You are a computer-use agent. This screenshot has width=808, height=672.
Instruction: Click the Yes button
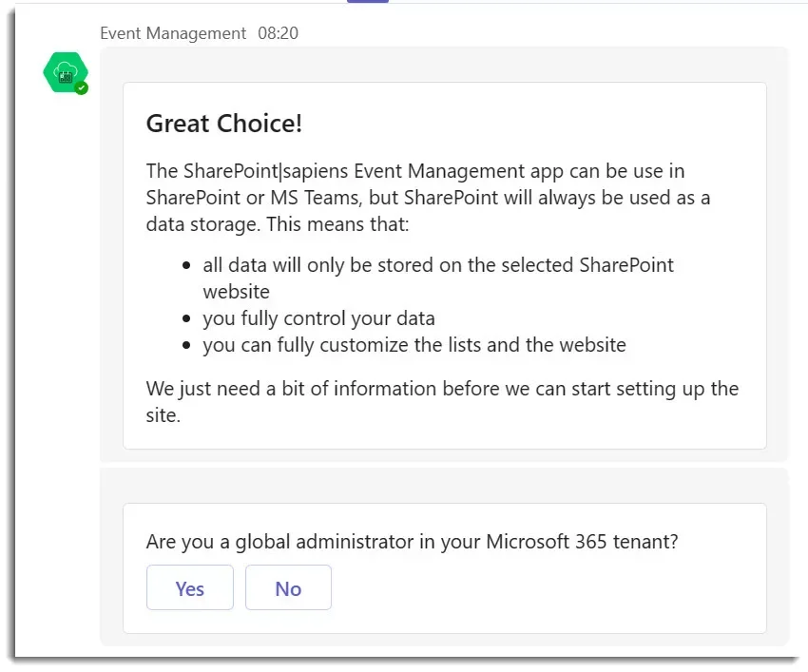[189, 587]
